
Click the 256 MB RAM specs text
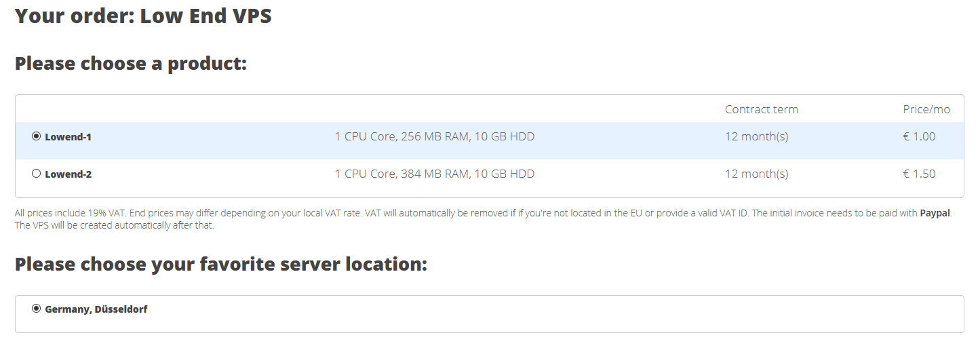(434, 136)
